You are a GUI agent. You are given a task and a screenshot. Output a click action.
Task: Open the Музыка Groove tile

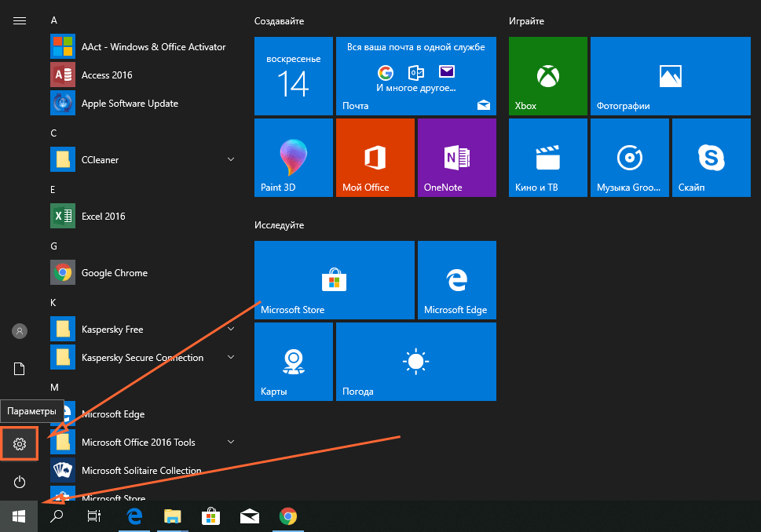[630, 158]
